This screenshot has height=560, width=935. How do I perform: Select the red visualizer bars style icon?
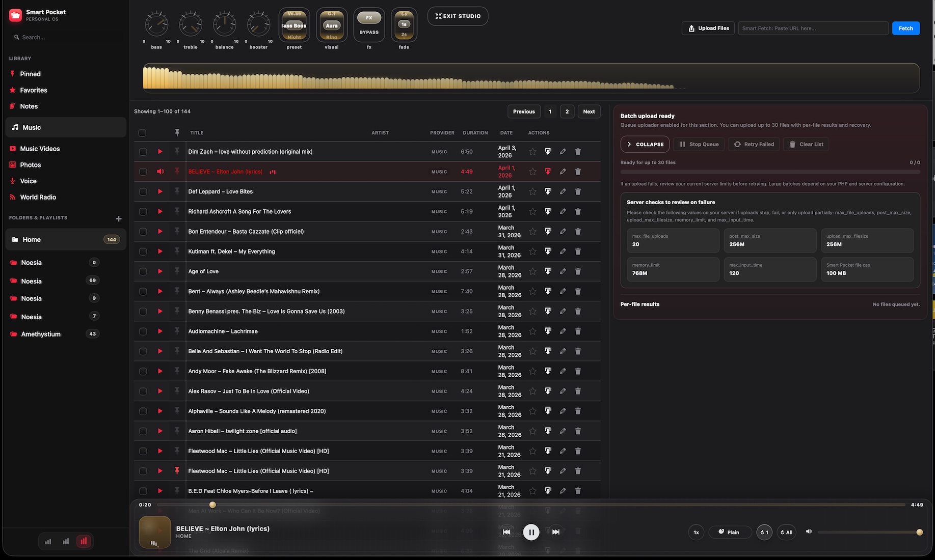(84, 541)
